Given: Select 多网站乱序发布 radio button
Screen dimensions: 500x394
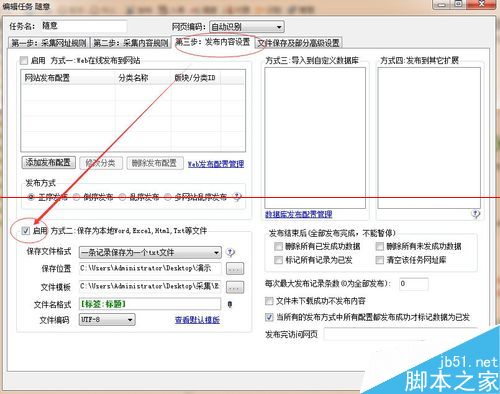Looking at the screenshot, I should [x=168, y=197].
